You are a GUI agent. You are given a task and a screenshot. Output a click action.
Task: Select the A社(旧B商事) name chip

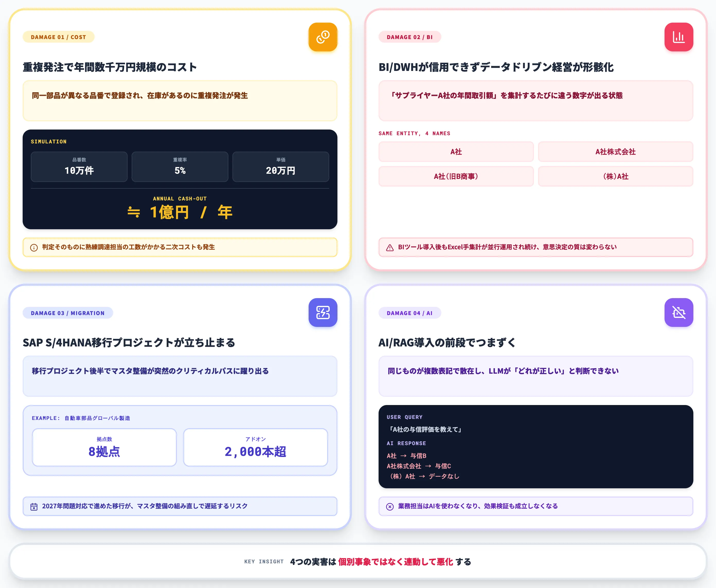click(456, 176)
